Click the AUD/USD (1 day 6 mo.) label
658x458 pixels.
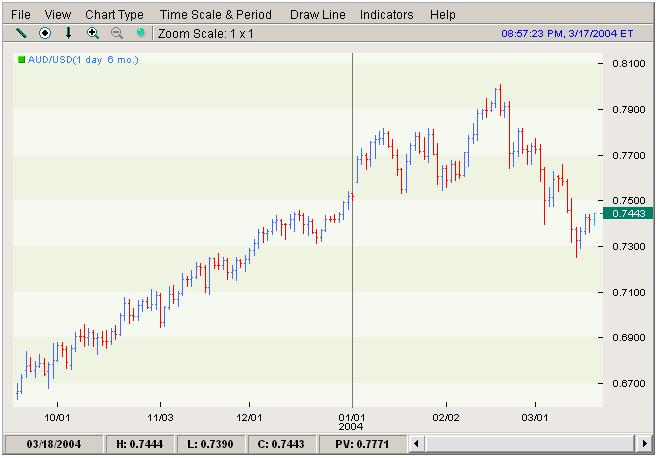coord(83,60)
